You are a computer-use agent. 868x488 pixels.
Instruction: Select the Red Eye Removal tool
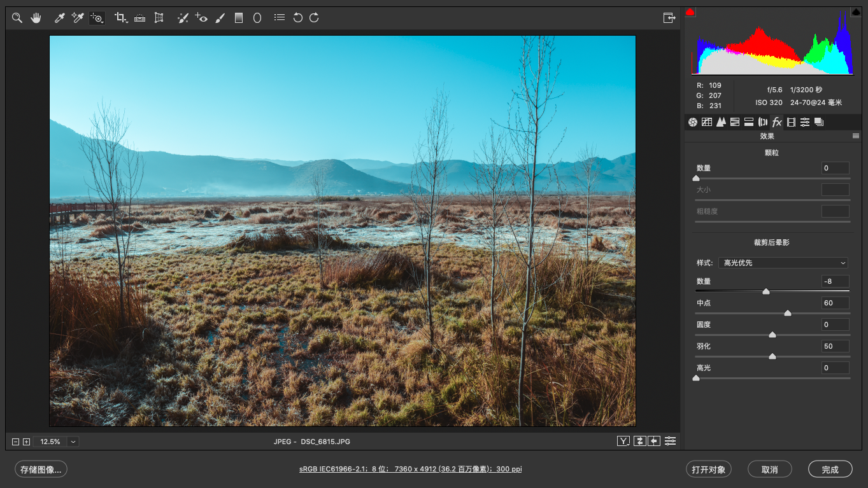tap(201, 18)
